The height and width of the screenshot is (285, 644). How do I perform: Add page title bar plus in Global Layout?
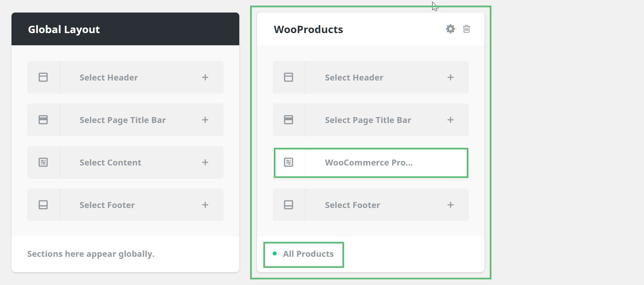(x=205, y=120)
